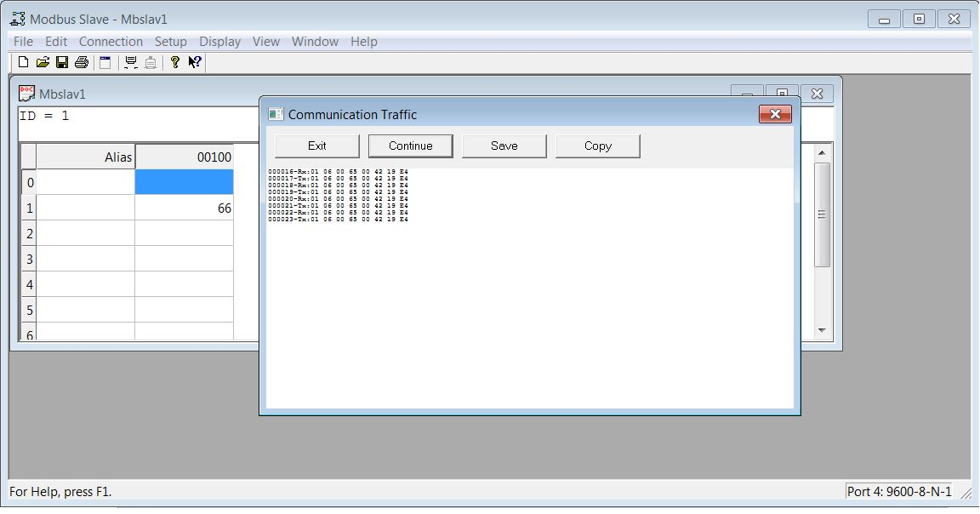This screenshot has height=514, width=980.
Task: Click the Connect toolbar icon
Action: 131,62
